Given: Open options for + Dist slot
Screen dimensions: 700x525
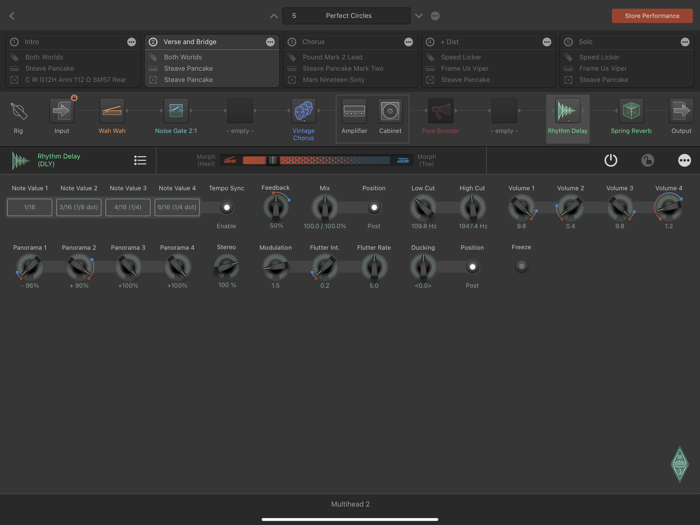Looking at the screenshot, I should click(x=547, y=42).
